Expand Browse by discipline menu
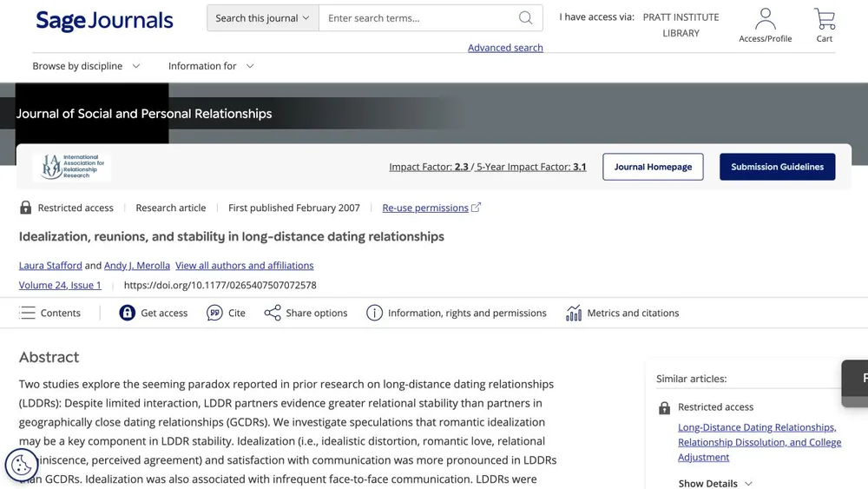 [86, 66]
